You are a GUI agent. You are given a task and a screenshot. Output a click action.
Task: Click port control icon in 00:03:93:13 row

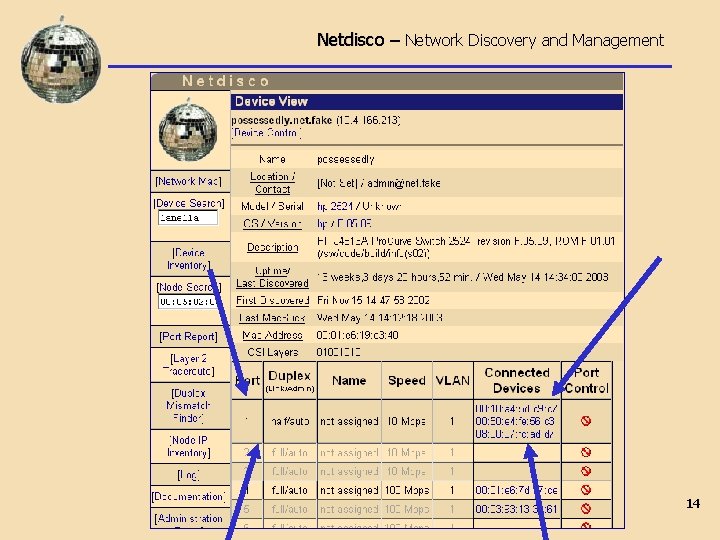pos(585,509)
